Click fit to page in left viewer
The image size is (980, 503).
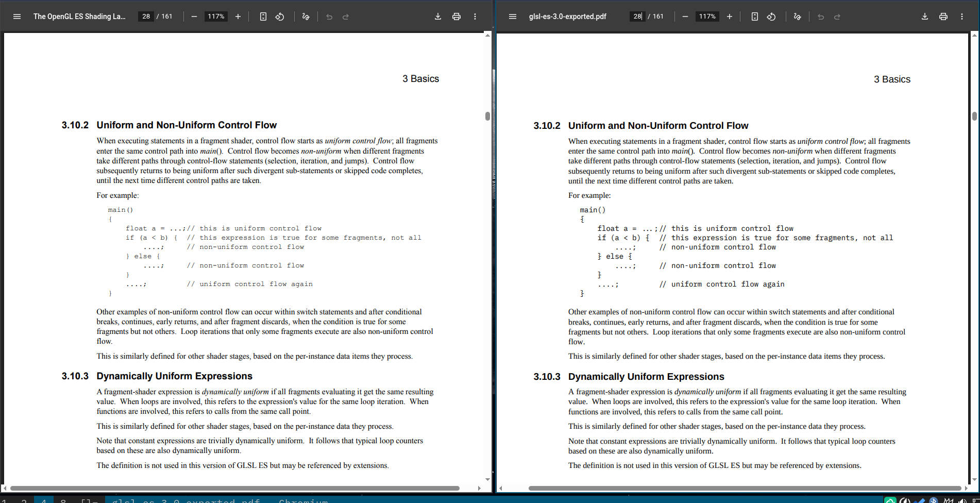point(263,16)
